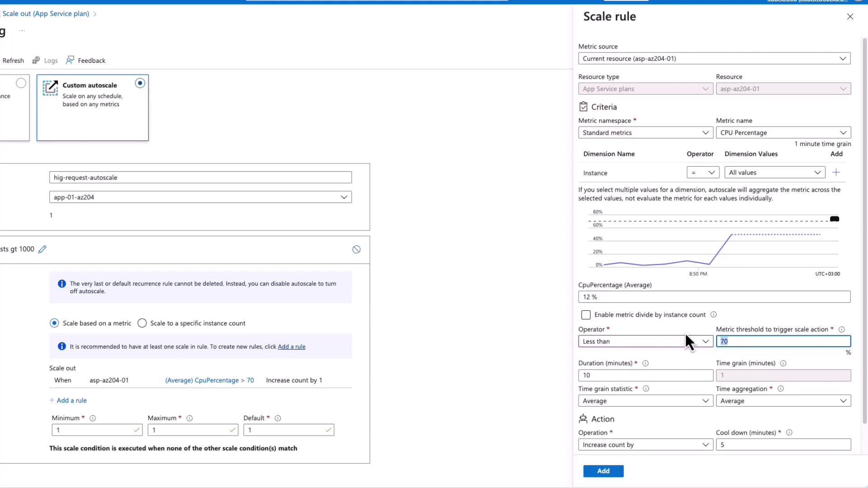Viewport: 868px width, 488px height.
Task: Enable metric divide by instance count checkbox
Action: (x=586, y=315)
